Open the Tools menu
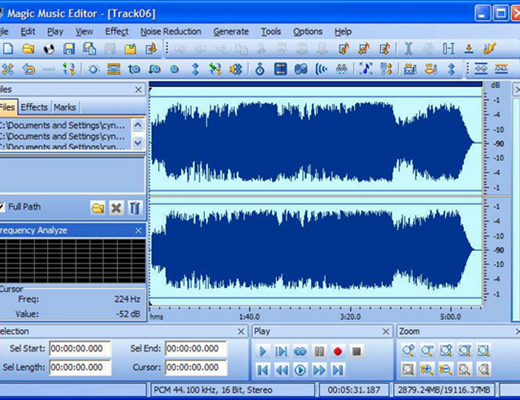Screen dimensions: 520x400 tap(271, 32)
